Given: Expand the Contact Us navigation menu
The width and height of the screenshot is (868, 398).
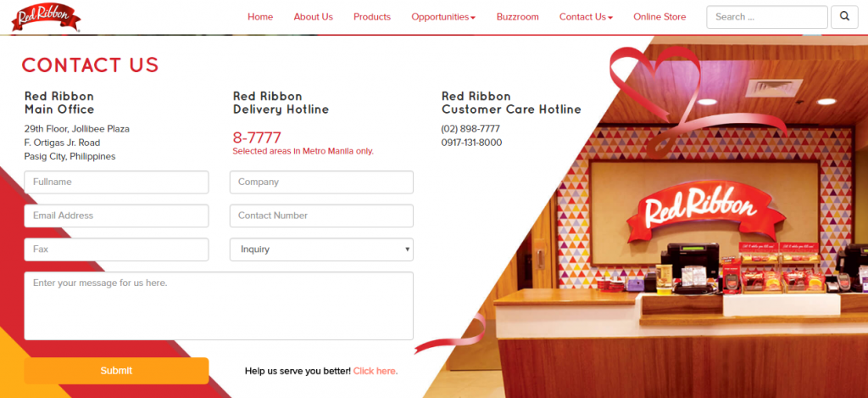Looking at the screenshot, I should (586, 17).
